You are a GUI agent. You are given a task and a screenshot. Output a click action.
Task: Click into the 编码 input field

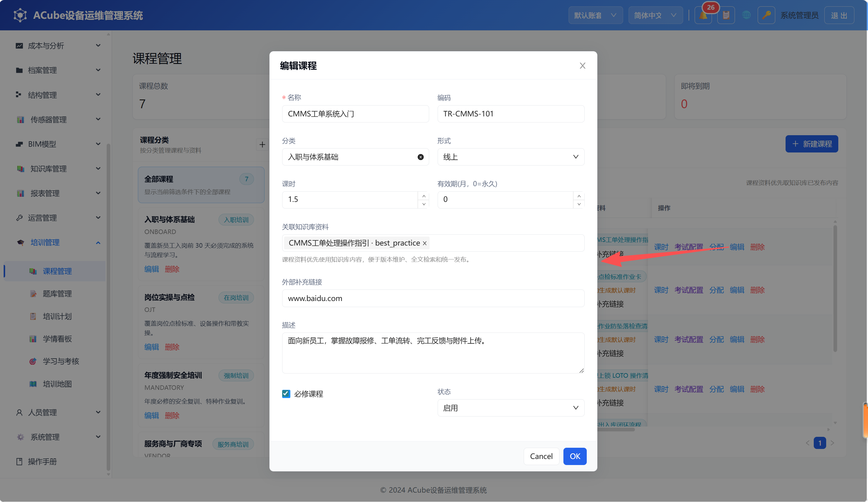510,114
